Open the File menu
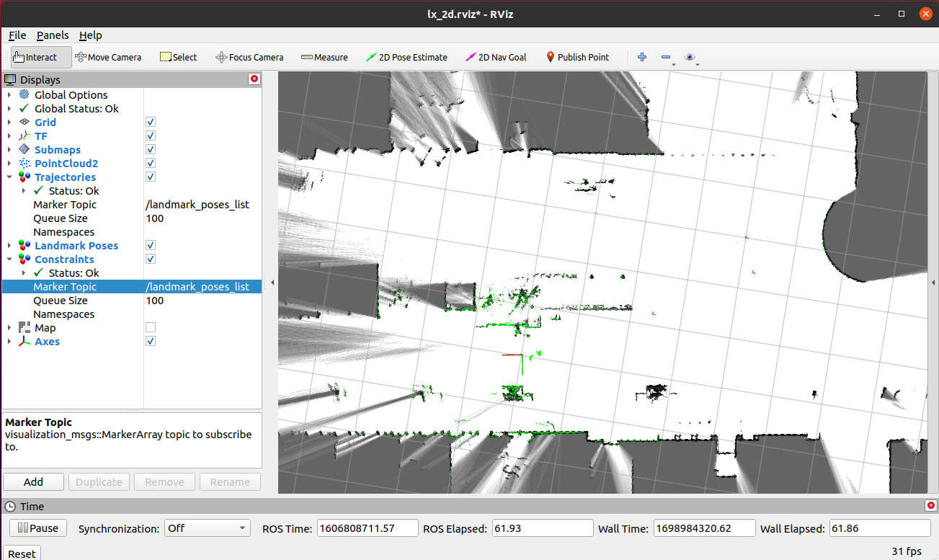The height and width of the screenshot is (560, 939). click(x=17, y=35)
